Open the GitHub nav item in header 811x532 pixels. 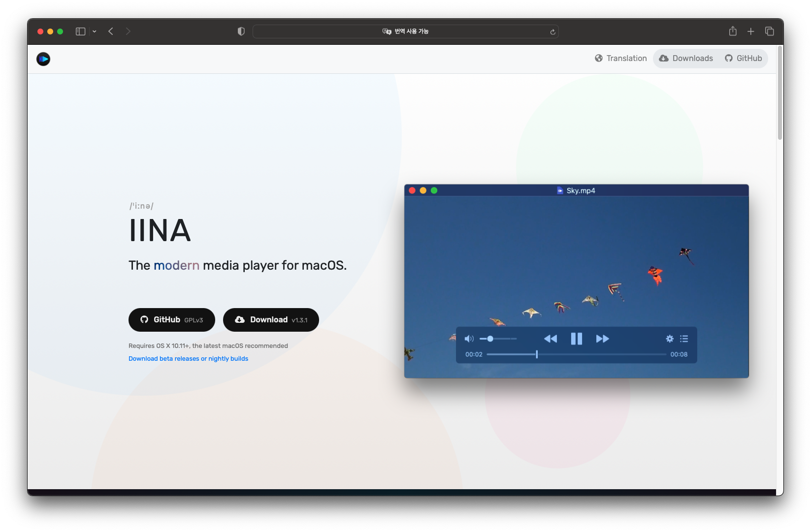click(x=743, y=58)
